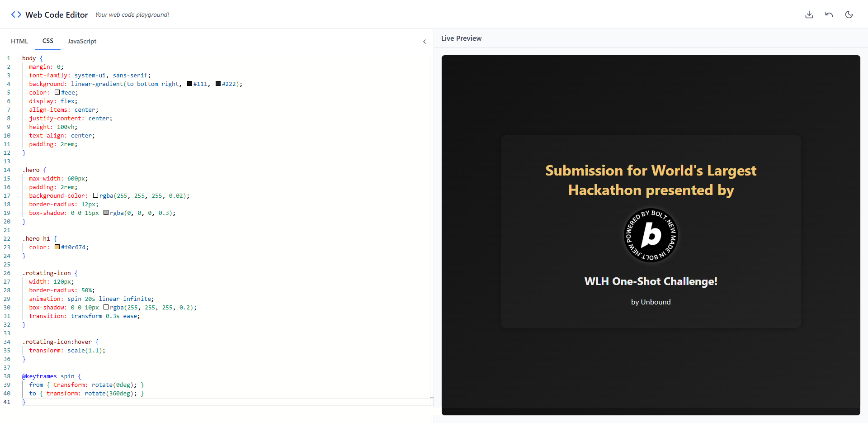This screenshot has height=423, width=868.
Task: Click line number 13 in the gutter
Action: pyautogui.click(x=7, y=161)
